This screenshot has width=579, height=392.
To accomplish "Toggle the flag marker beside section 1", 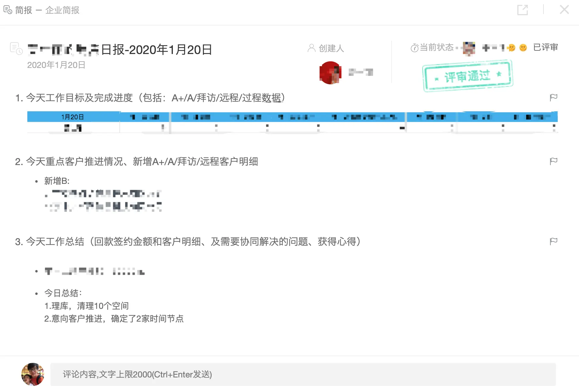I will [554, 97].
